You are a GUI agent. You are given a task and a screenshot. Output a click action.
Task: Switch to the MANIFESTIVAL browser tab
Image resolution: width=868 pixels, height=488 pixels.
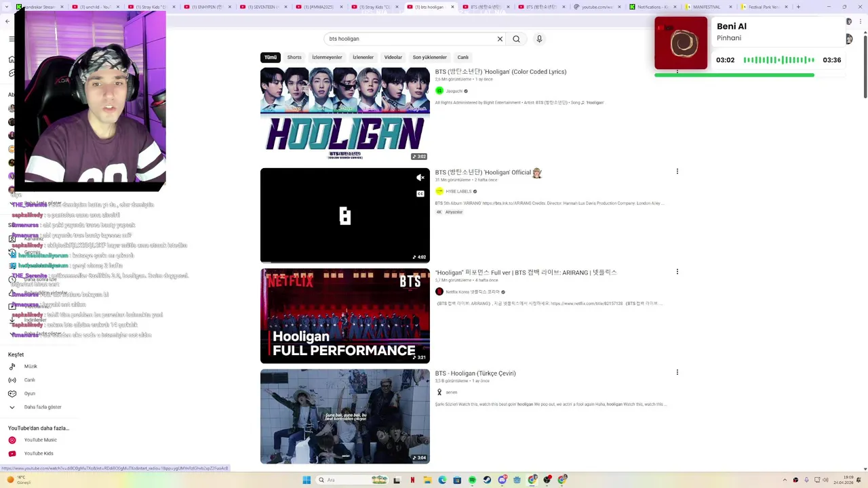pyautogui.click(x=708, y=7)
